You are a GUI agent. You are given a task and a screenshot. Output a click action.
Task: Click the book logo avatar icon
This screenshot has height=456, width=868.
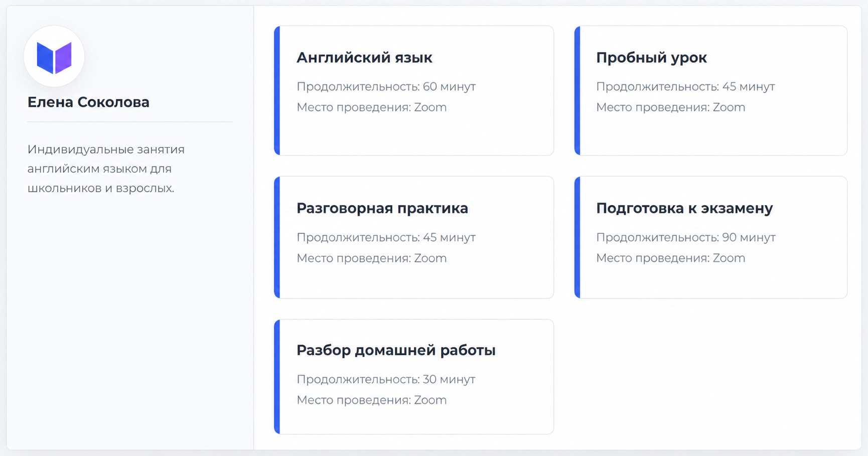point(54,57)
